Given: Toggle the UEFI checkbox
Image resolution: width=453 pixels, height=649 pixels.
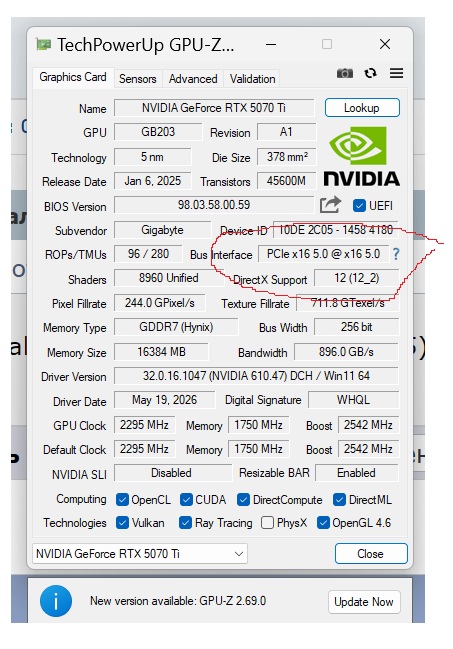Looking at the screenshot, I should [359, 205].
